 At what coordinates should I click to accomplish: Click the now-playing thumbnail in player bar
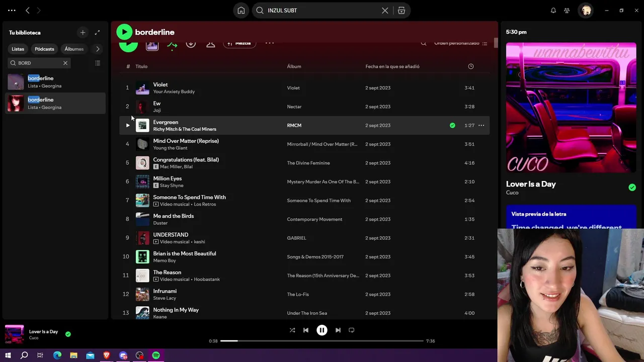click(14, 334)
